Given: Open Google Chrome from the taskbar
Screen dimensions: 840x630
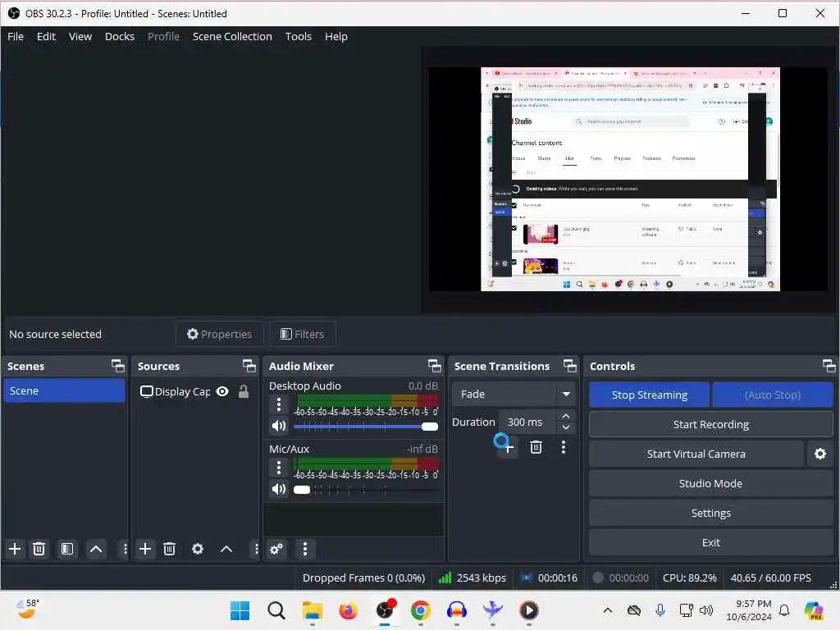Looking at the screenshot, I should [421, 610].
